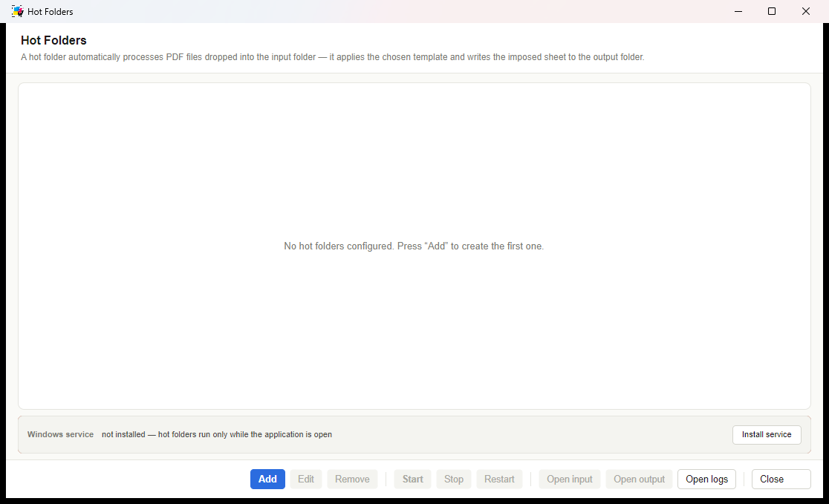The width and height of the screenshot is (829, 504).
Task: Click the Open input button
Action: (570, 480)
